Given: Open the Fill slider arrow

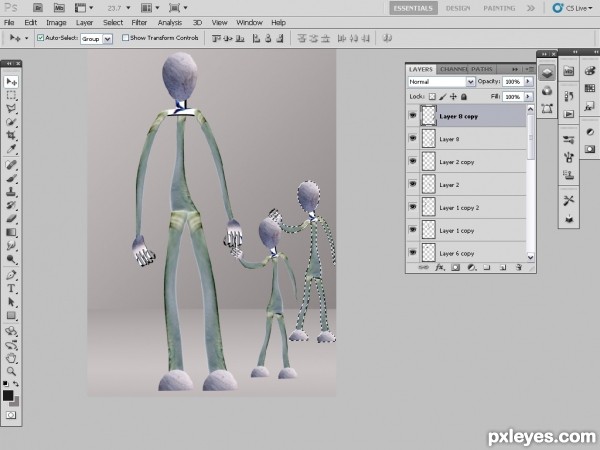Looking at the screenshot, I should click(x=528, y=96).
